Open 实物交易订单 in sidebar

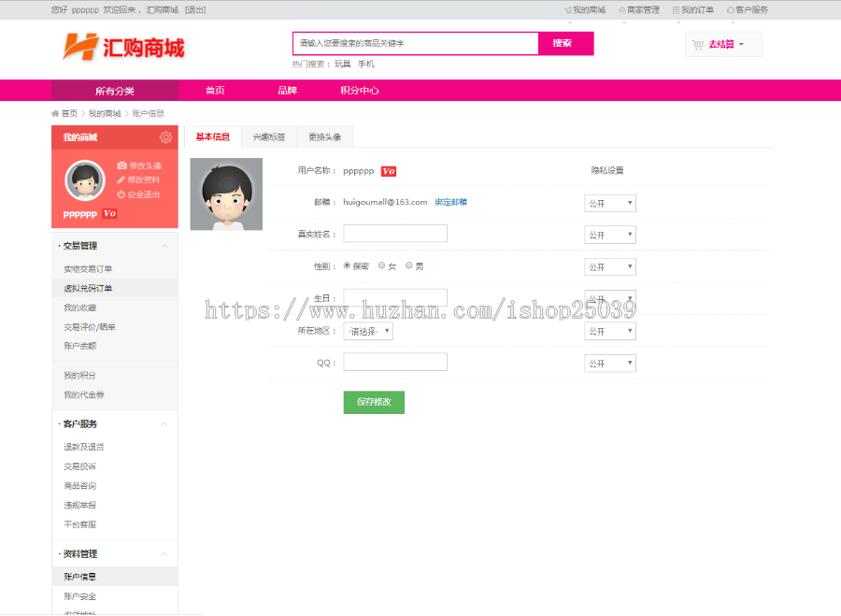coord(88,269)
